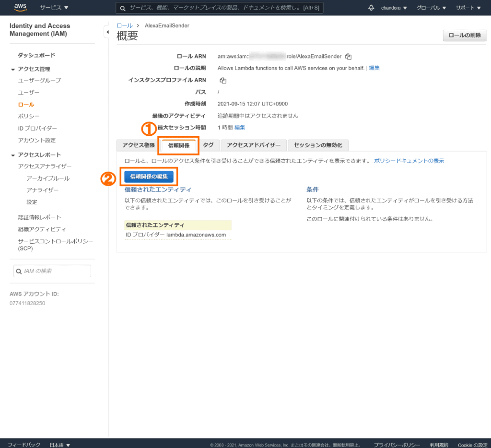The height and width of the screenshot is (448, 491).
Task: Open the 日本語 language selector
Action: tap(60, 445)
